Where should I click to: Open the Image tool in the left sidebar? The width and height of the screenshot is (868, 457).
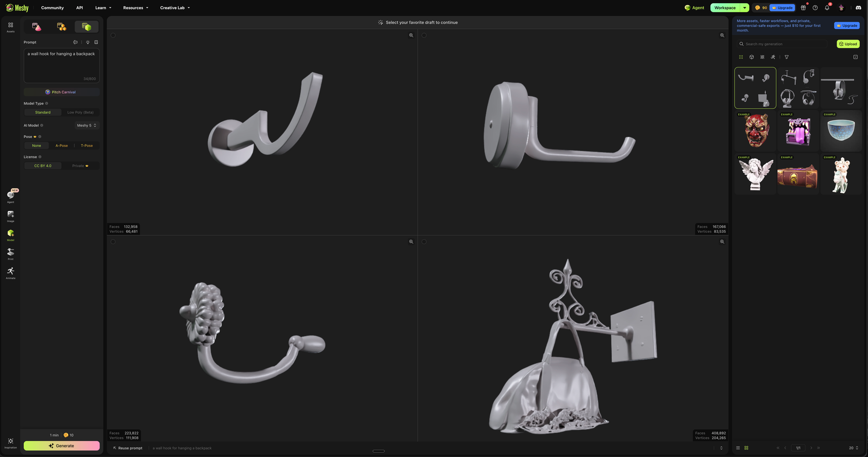11,216
